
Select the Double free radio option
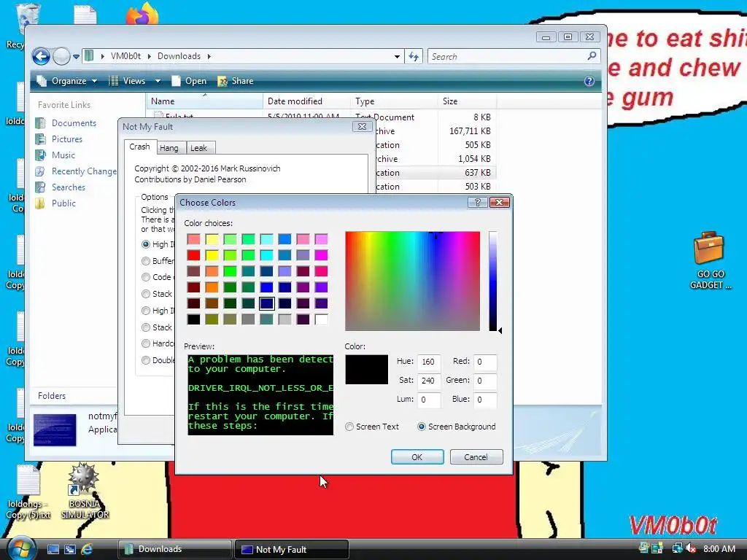146,360
